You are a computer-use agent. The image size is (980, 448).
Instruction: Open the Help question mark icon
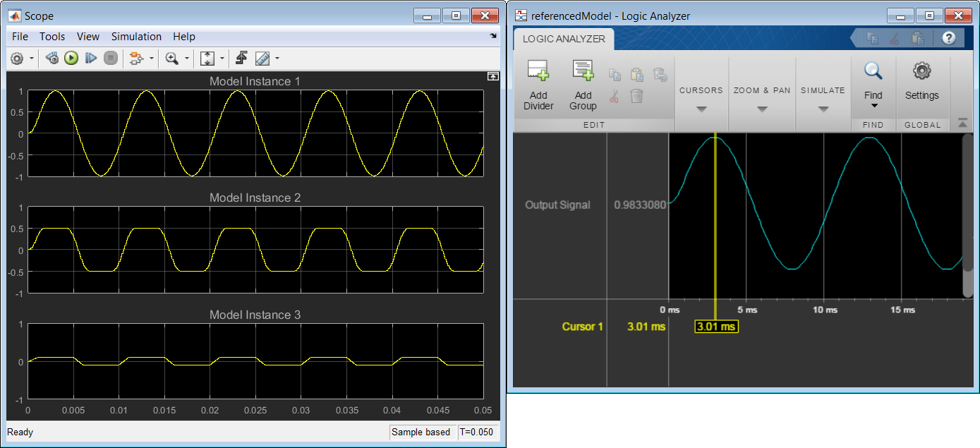coord(948,38)
